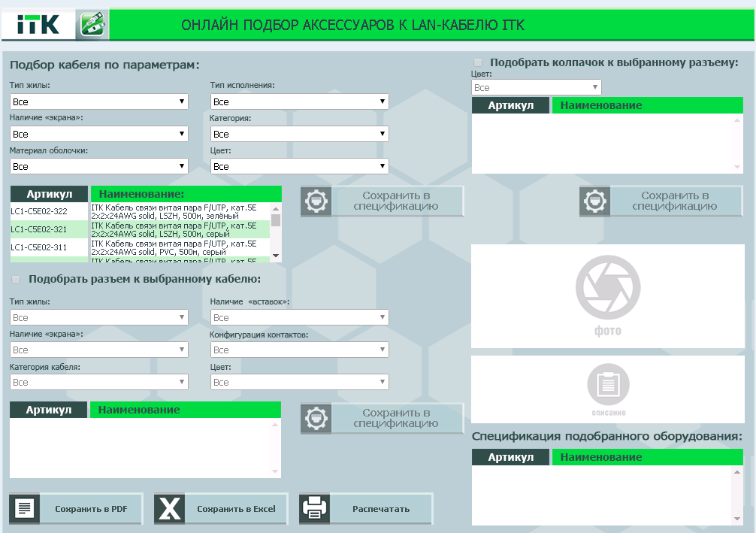
Task: Select cable article LC1-C5E02-321
Action: point(39,229)
